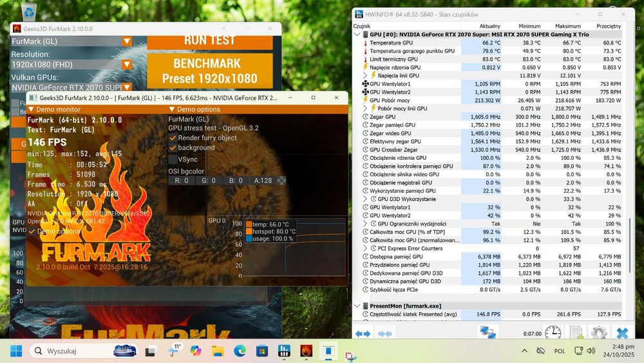Viewport: 644px width, 363px height.
Task: Open HWiNFO sensor settings gear icon
Action: tap(599, 332)
